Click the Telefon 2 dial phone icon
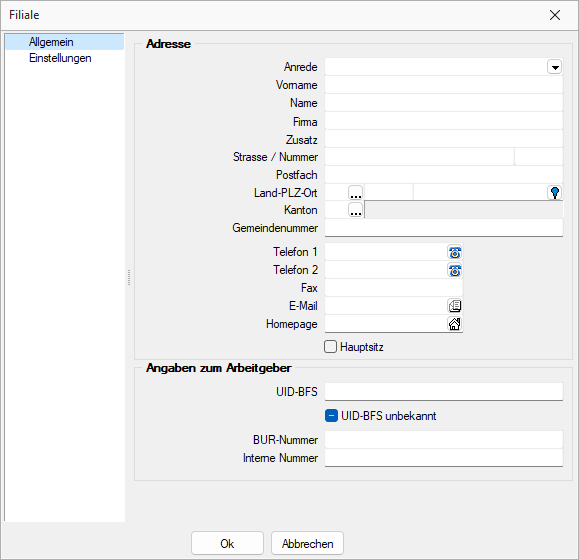The image size is (579, 560). 455,271
